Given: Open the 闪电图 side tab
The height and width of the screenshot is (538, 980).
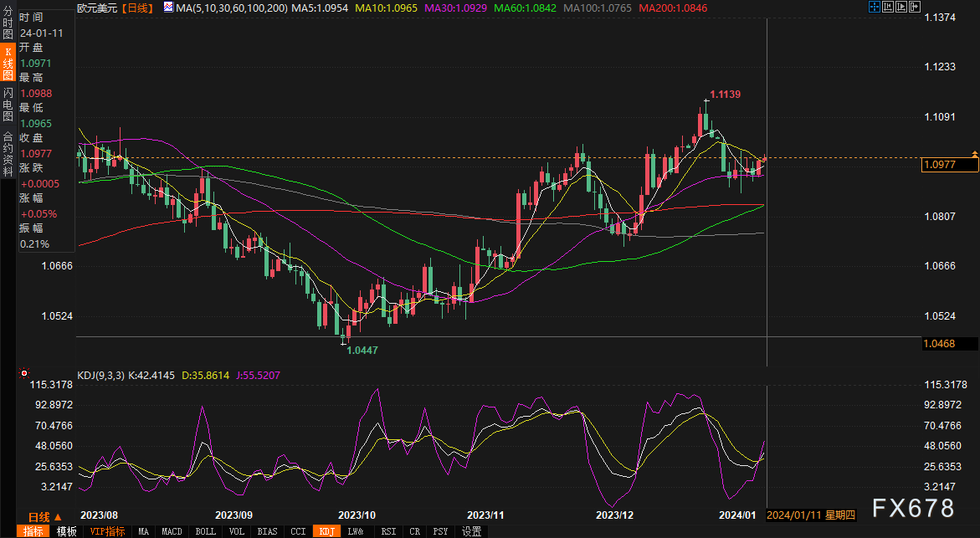Looking at the screenshot, I should 8,104.
